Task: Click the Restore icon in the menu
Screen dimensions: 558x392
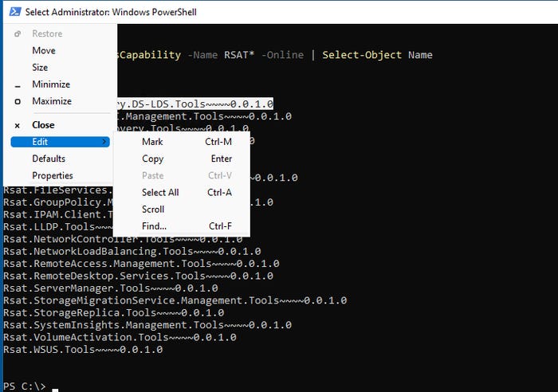Action: [18, 33]
